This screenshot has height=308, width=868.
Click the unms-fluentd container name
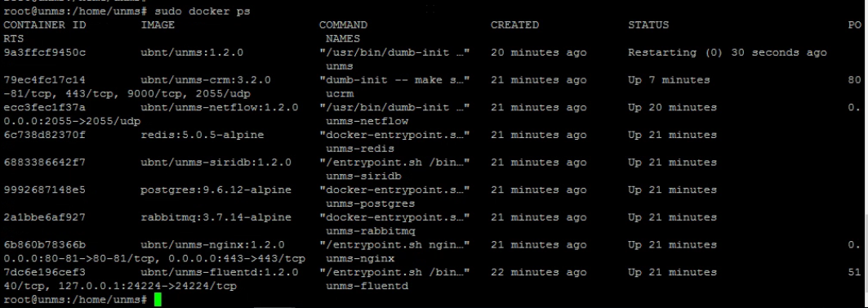click(x=367, y=286)
